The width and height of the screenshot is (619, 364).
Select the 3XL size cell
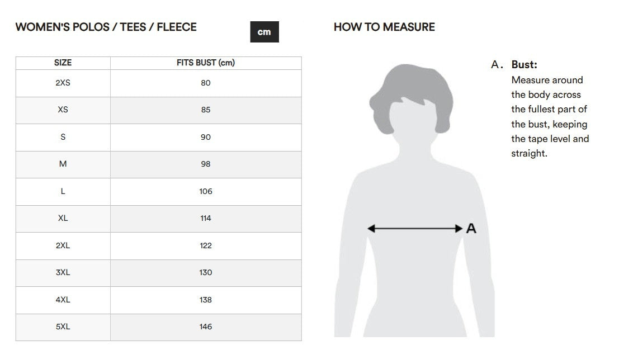pyautogui.click(x=63, y=272)
